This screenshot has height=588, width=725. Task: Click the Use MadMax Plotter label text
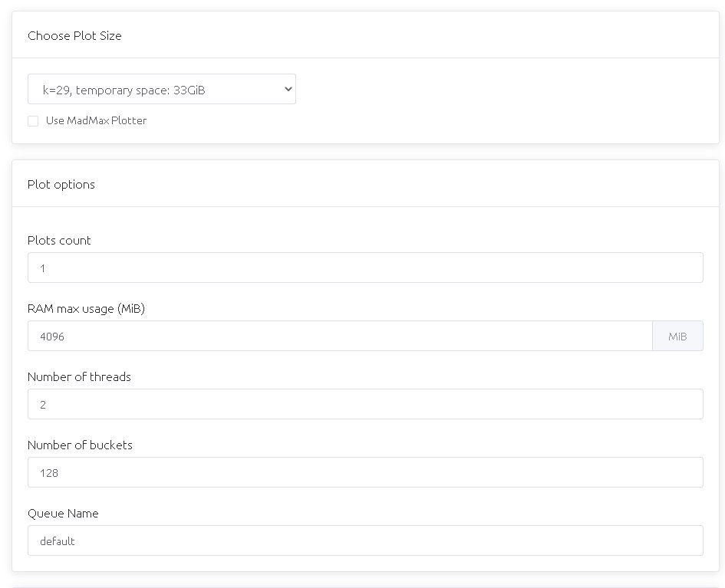(x=96, y=120)
